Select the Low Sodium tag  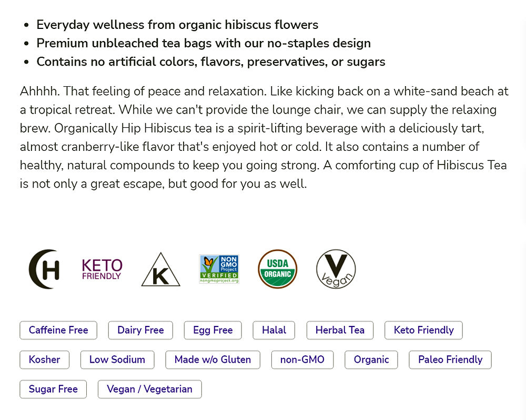point(117,360)
